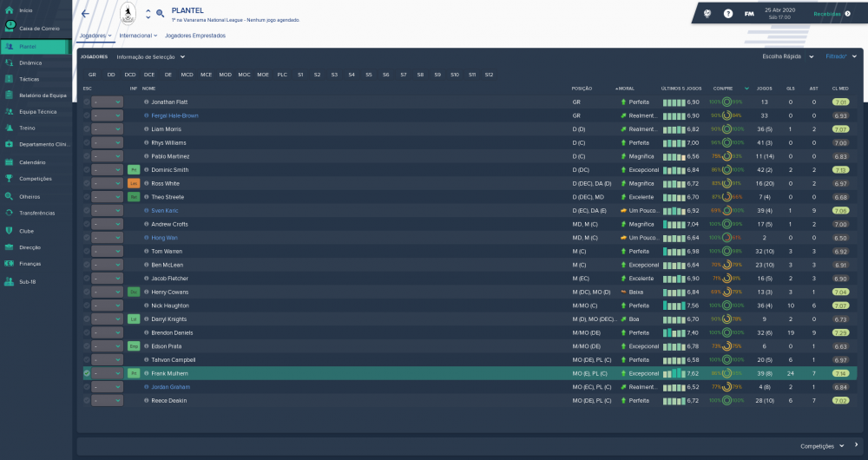
Task: Sort by the Moral column header
Action: (625, 89)
